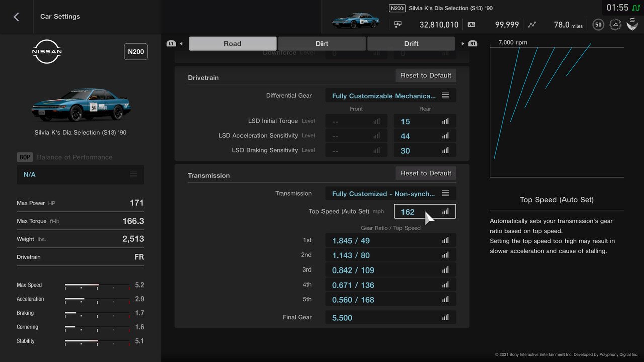Click the Nissan logo

click(47, 52)
